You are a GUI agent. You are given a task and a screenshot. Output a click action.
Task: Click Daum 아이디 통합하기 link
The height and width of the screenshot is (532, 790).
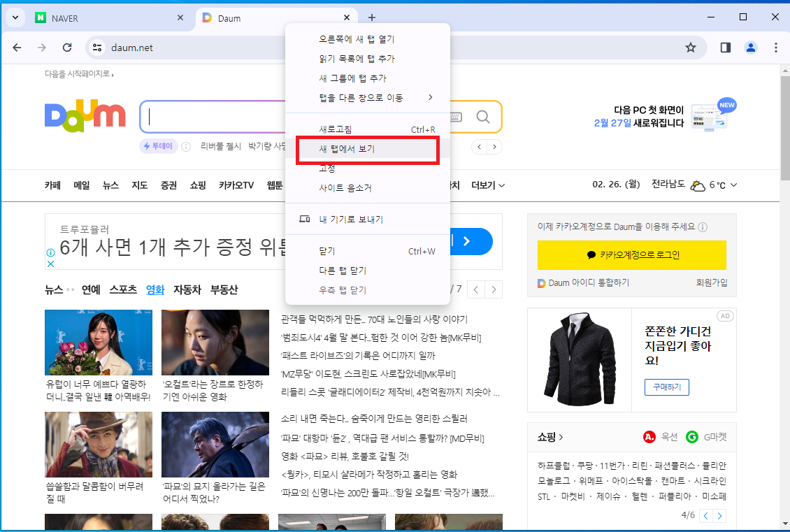click(x=584, y=282)
